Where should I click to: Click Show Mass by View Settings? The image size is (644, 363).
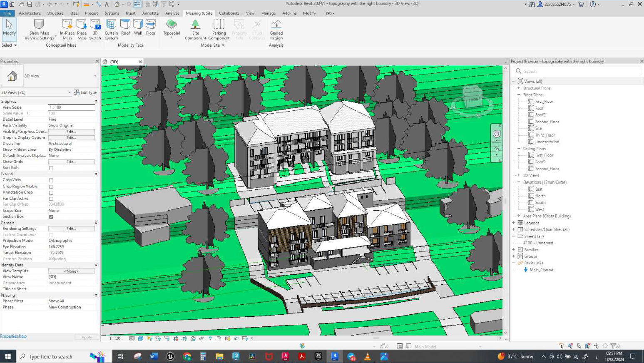(x=39, y=30)
